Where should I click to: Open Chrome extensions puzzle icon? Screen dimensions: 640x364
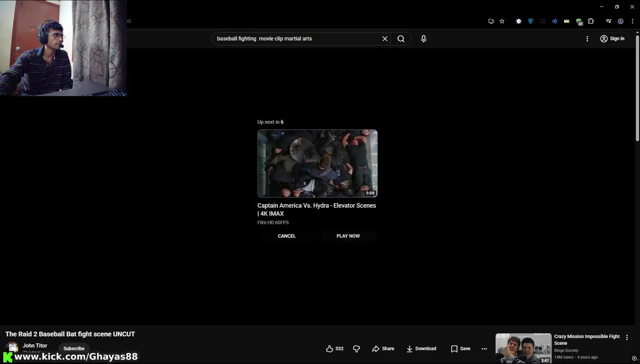(x=591, y=21)
